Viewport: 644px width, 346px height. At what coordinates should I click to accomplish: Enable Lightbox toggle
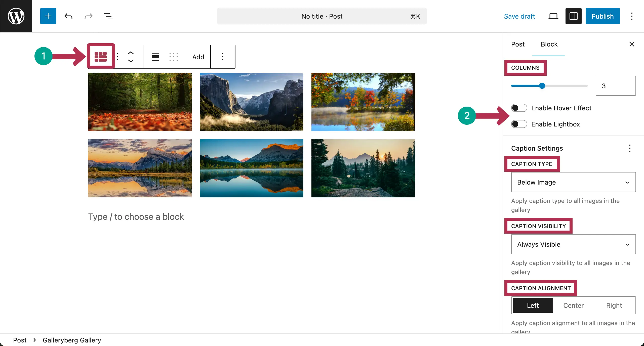tap(519, 124)
